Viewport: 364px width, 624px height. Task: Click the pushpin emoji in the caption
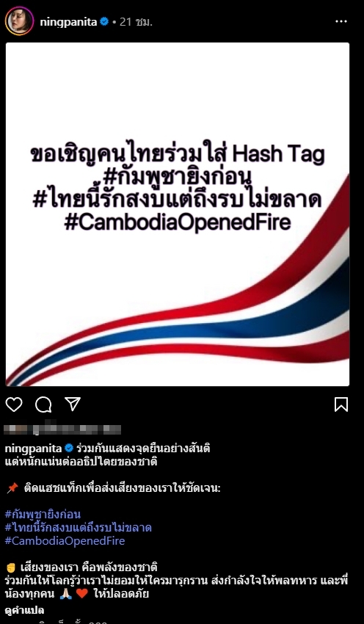click(12, 488)
